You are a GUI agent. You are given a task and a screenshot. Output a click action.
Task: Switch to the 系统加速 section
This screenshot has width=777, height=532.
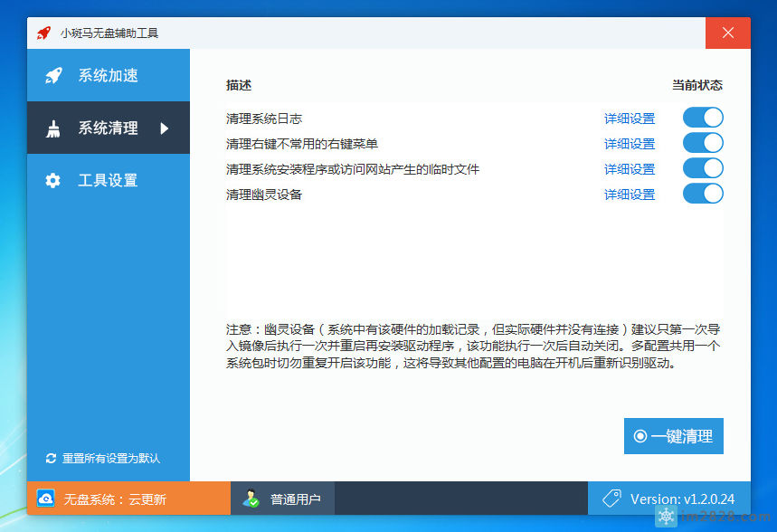[101, 76]
